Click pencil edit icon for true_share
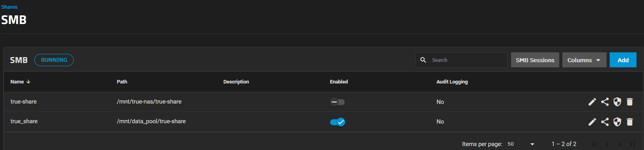 pos(592,122)
